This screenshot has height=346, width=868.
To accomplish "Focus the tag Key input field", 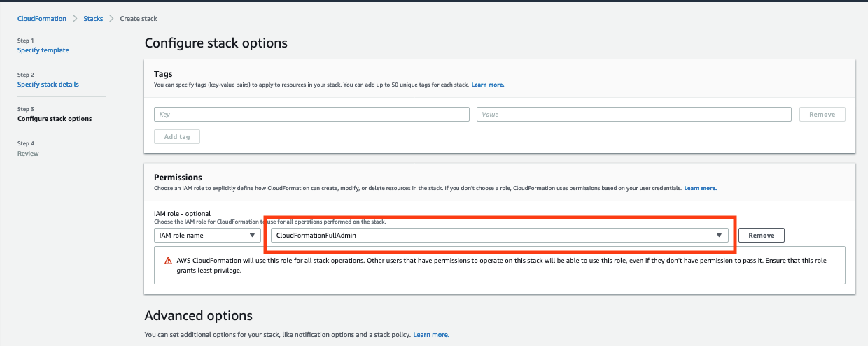I will (311, 114).
